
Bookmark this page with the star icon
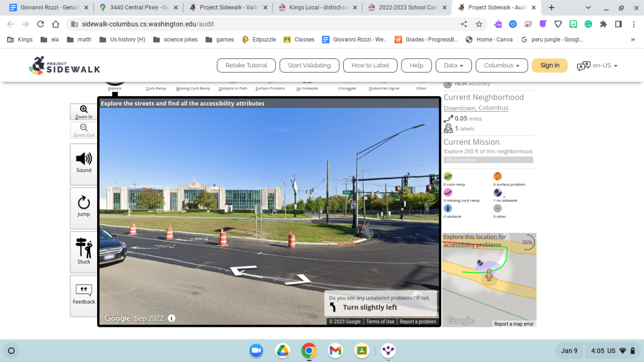click(479, 24)
